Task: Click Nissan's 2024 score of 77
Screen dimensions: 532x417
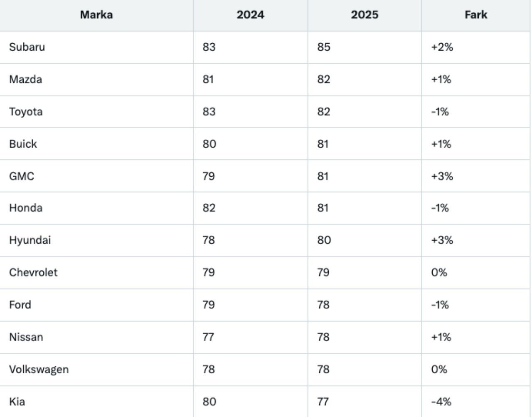Action: (x=209, y=337)
